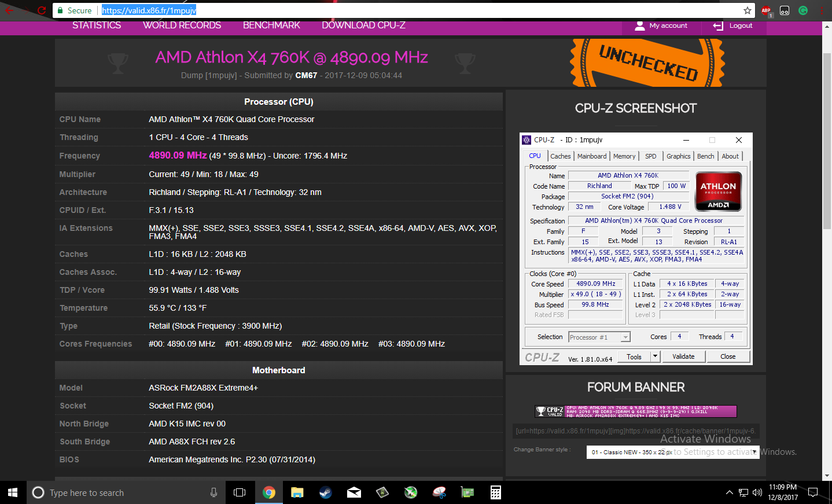This screenshot has width=832, height=504.
Task: Bookmark this page with the star icon
Action: 748,10
